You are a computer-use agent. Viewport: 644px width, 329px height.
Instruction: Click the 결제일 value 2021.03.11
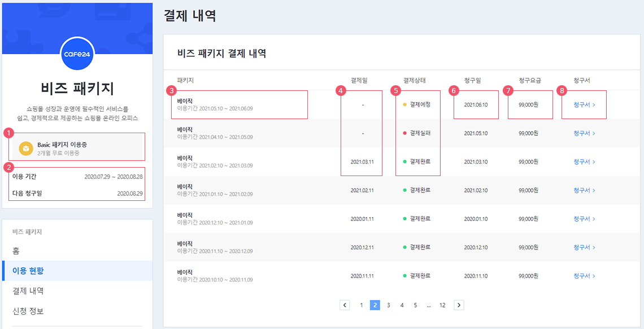tap(362, 161)
